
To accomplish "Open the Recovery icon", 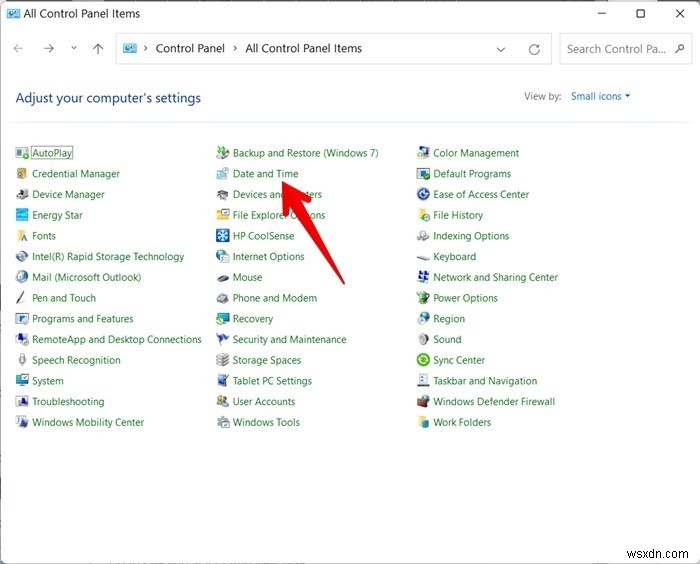I will [x=222, y=319].
